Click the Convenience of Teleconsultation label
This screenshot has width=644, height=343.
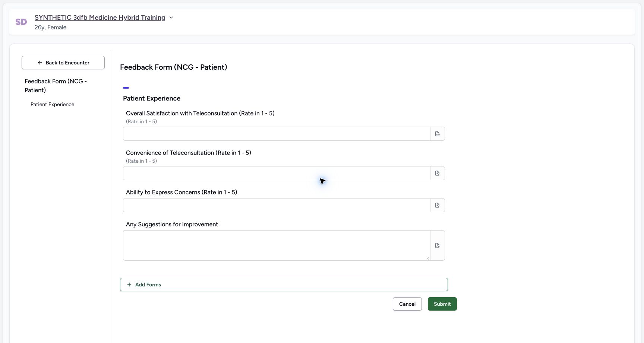pos(189,153)
